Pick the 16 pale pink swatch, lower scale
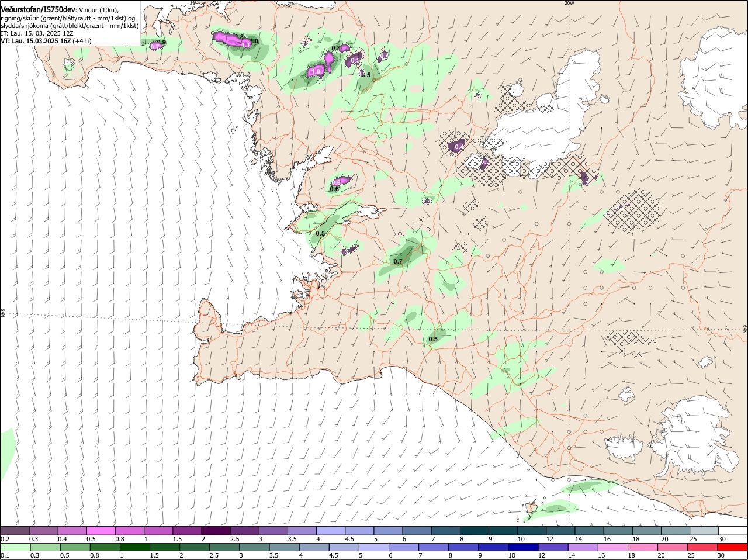The image size is (748, 560). [613, 547]
